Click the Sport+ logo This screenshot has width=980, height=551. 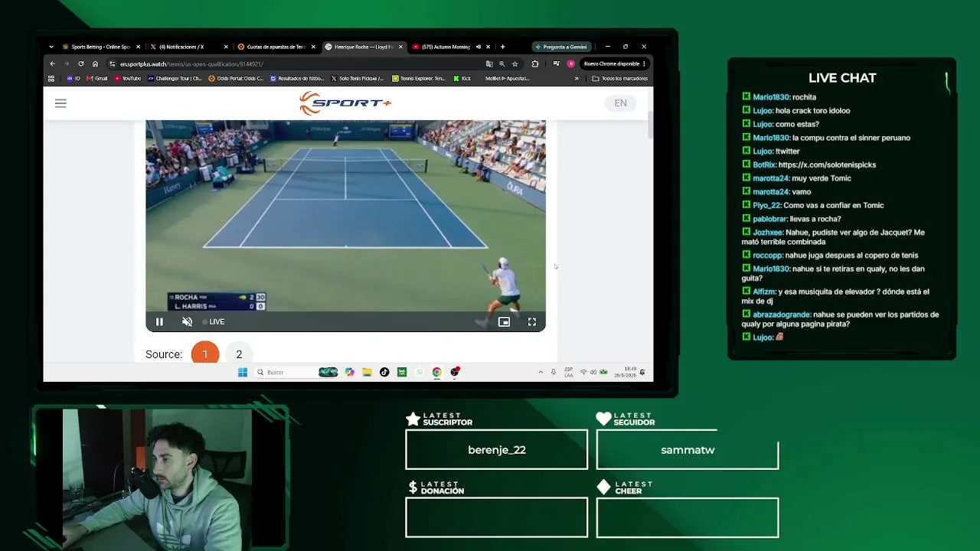tap(345, 103)
